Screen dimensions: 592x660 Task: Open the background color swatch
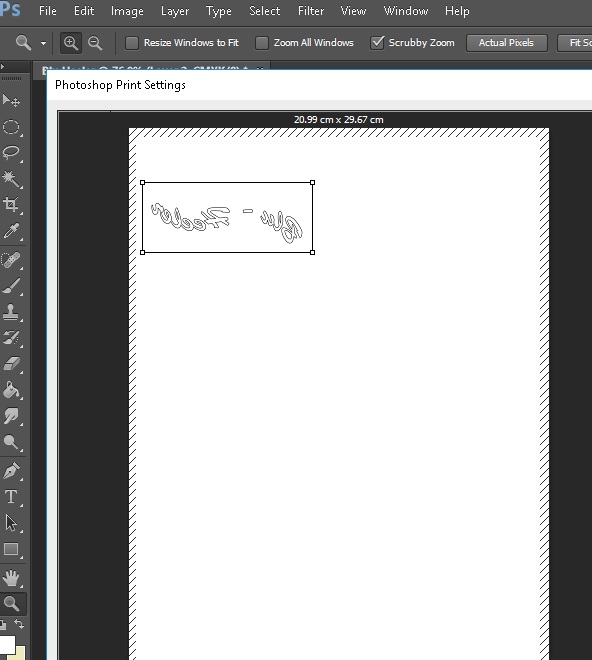coord(20,653)
